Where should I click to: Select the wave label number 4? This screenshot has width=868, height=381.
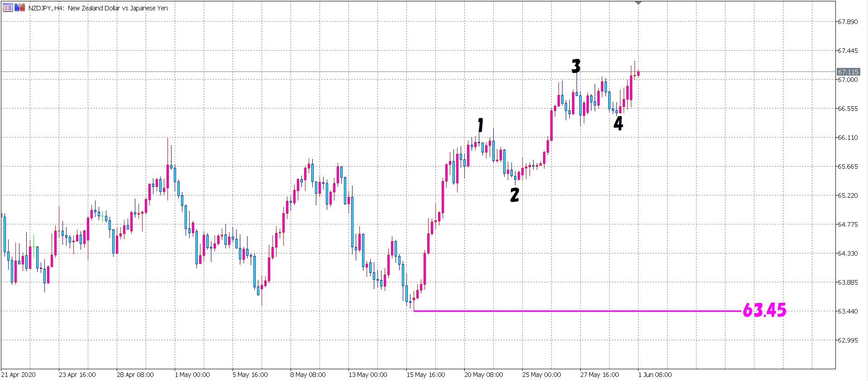618,123
